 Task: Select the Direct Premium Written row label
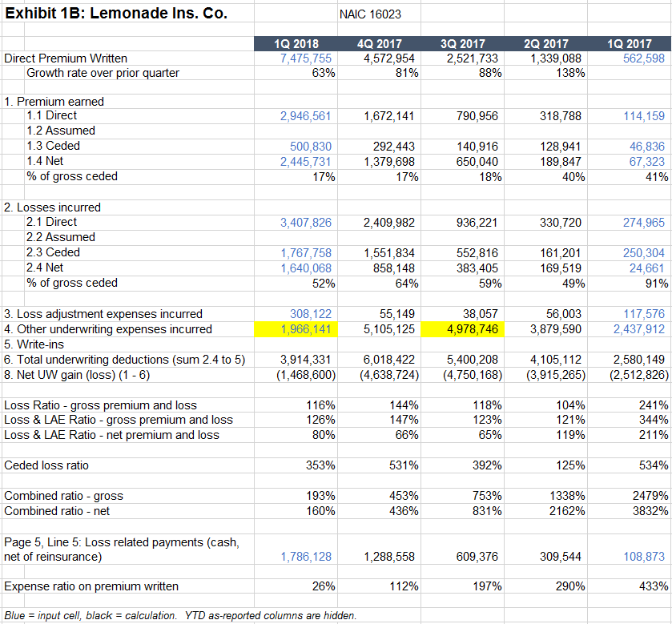click(66, 58)
